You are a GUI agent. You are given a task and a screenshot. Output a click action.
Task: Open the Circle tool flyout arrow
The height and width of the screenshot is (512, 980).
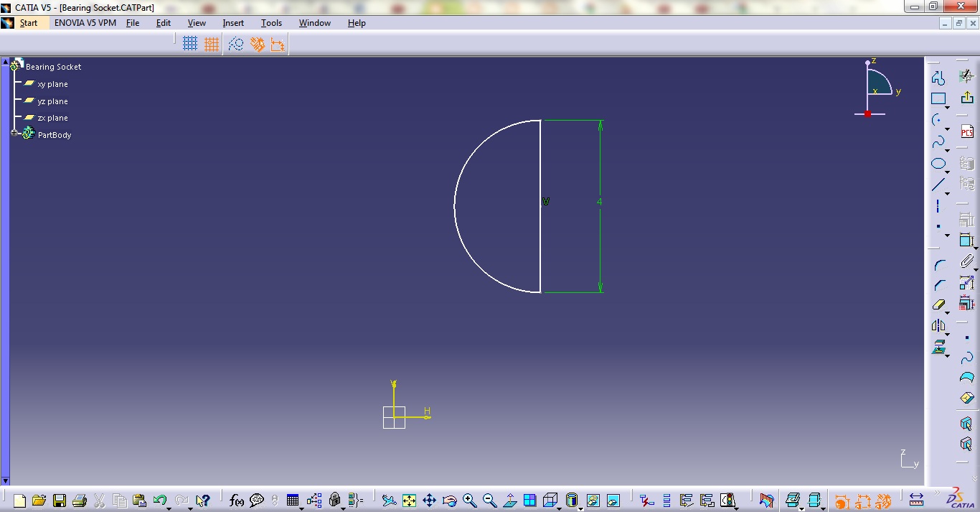[946, 129]
